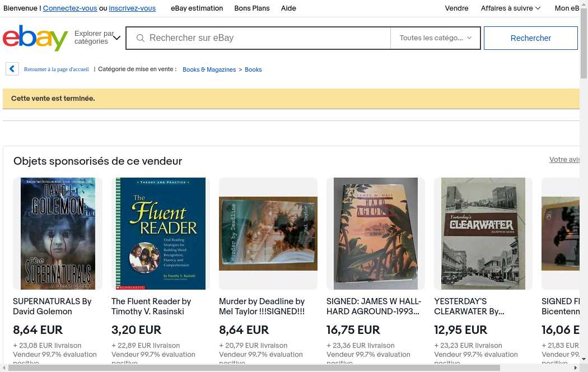Viewport: 588px width, 372px height.
Task: Go to eBay estimation page
Action: point(197,8)
